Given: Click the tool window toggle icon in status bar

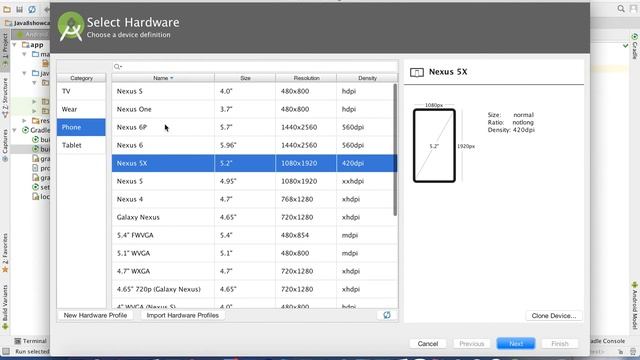Looking at the screenshot, I should 6,351.
